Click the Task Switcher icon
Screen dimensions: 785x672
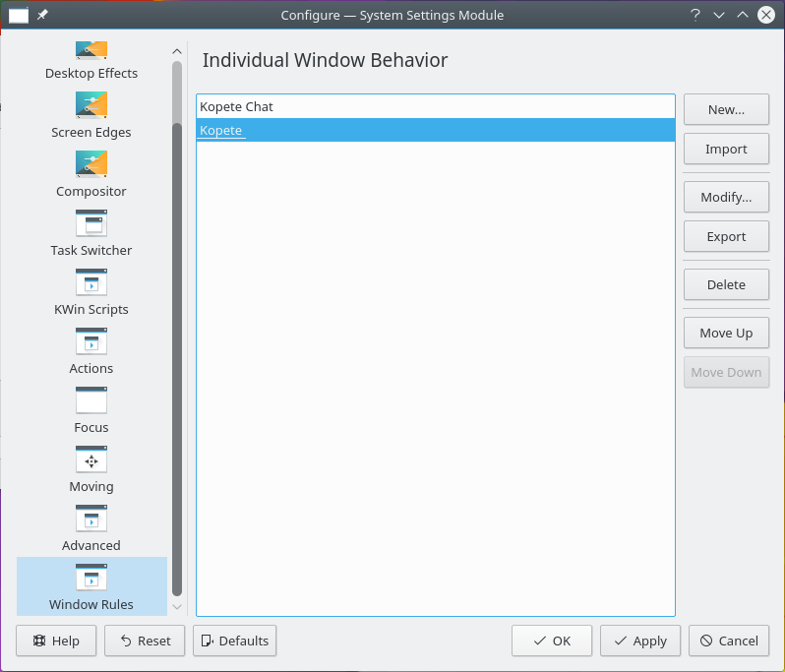click(x=91, y=223)
